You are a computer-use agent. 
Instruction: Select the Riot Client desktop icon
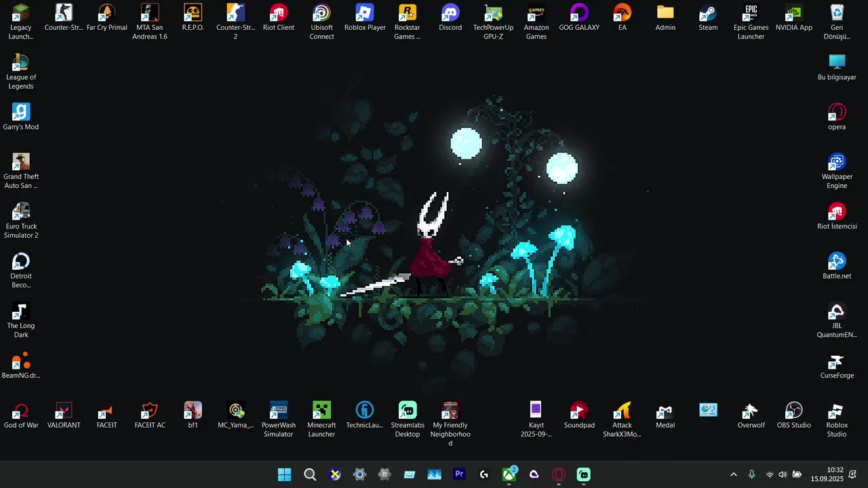(279, 18)
